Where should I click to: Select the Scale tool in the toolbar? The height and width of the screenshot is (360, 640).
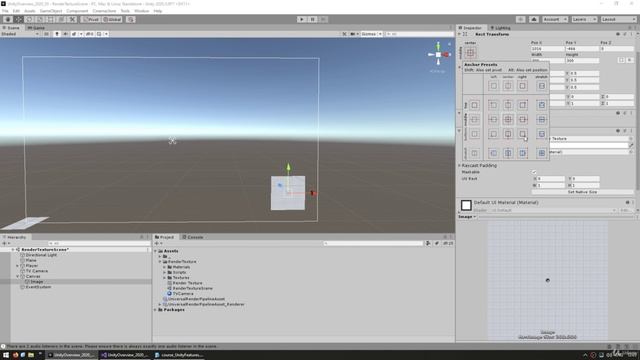coord(40,19)
